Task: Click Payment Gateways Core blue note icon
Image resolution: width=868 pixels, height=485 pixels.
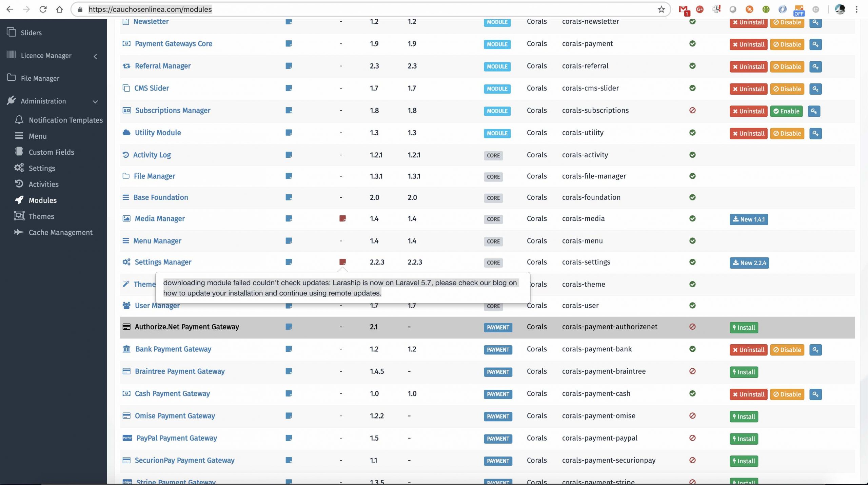Action: [x=289, y=43]
